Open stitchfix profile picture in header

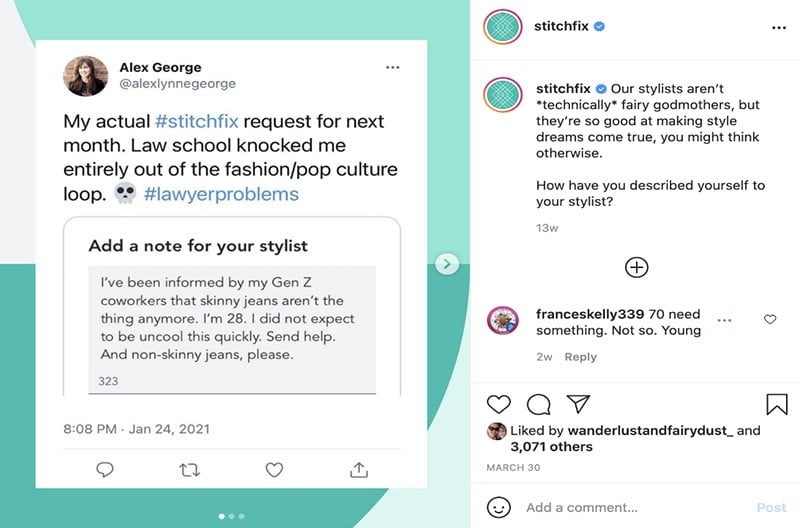pyautogui.click(x=503, y=27)
